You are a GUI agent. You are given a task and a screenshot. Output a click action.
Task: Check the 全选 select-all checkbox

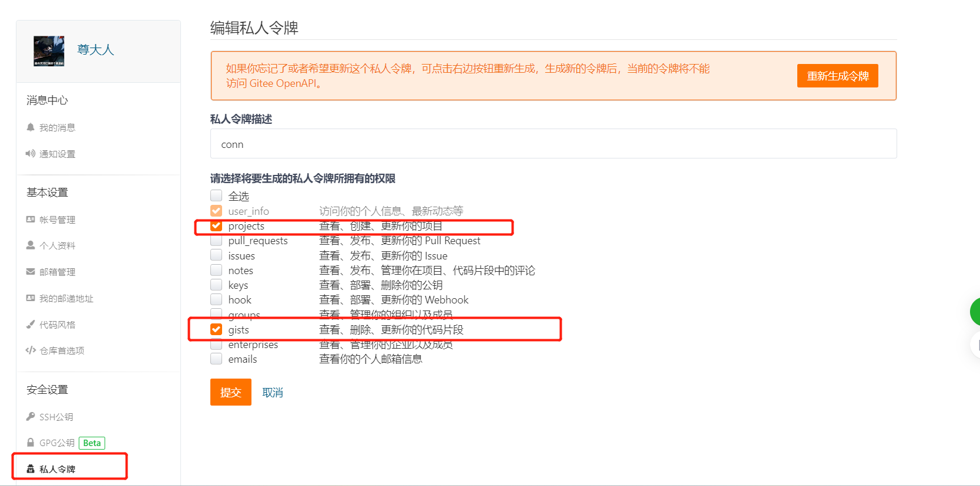216,196
